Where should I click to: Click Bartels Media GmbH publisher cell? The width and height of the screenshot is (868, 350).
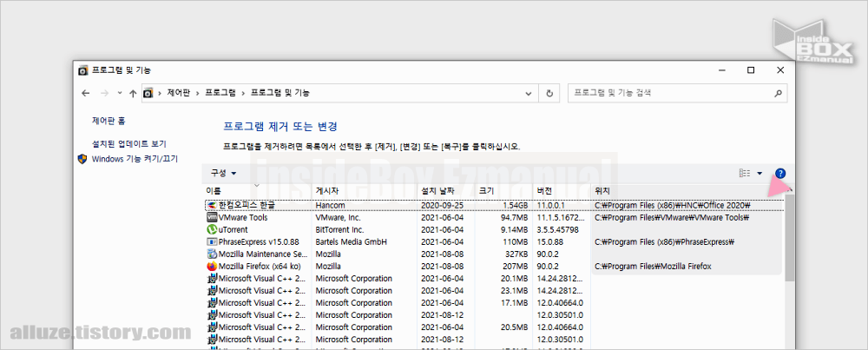tap(351, 242)
